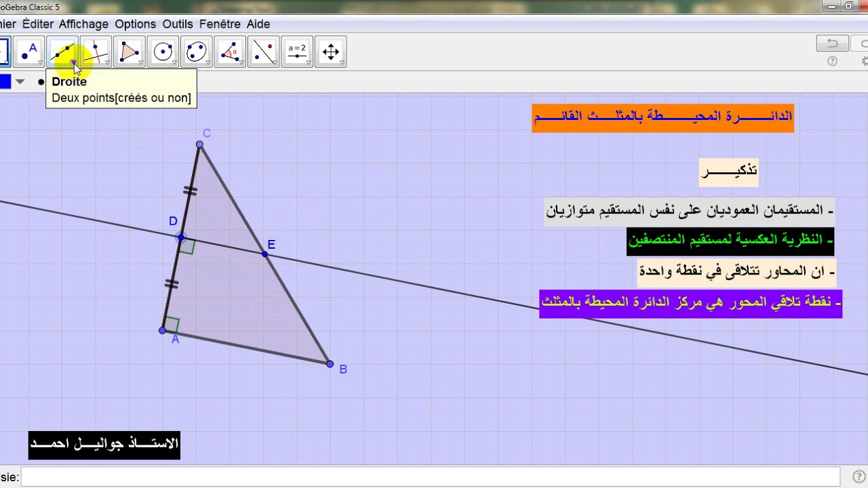Image resolution: width=868 pixels, height=488 pixels.
Task: Select the "تذكير" text box
Action: coord(729,171)
